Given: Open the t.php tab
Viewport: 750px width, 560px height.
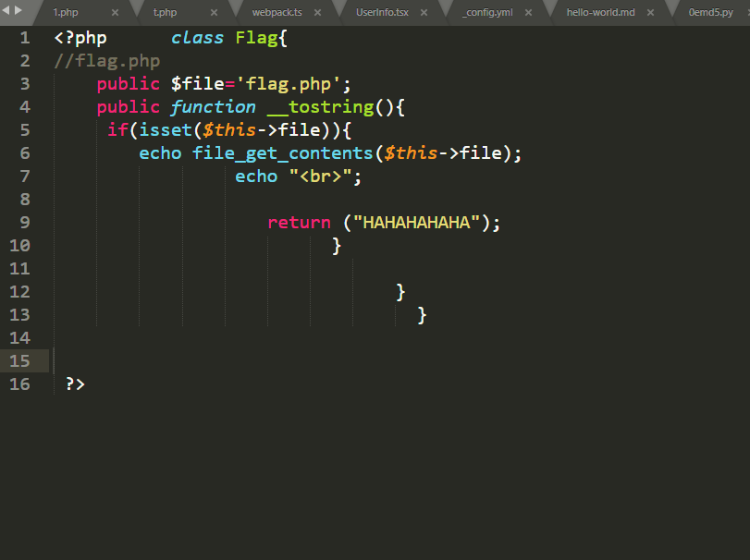Looking at the screenshot, I should tap(165, 13).
